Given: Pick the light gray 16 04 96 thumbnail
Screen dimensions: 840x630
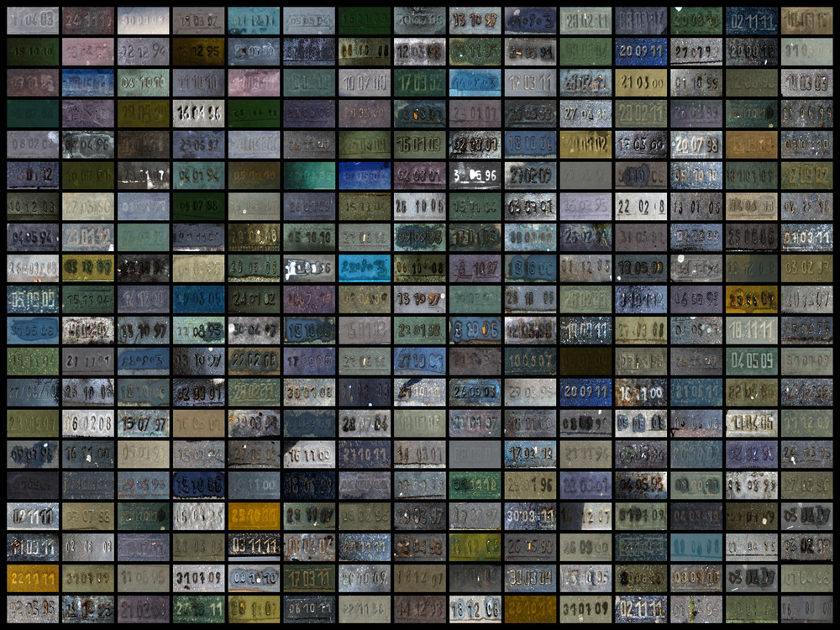Looking at the screenshot, I should [x=197, y=114].
